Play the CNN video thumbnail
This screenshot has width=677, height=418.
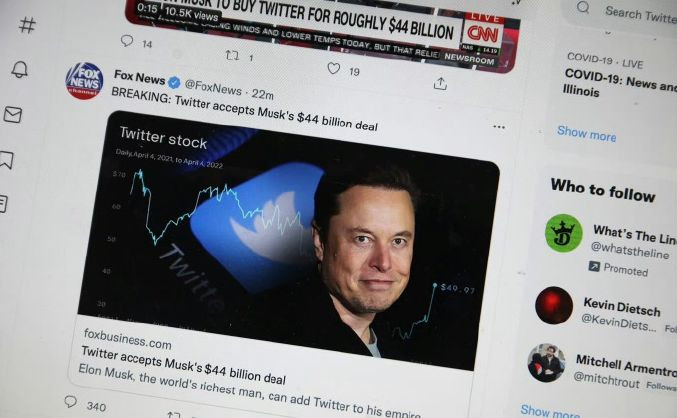coord(322,30)
